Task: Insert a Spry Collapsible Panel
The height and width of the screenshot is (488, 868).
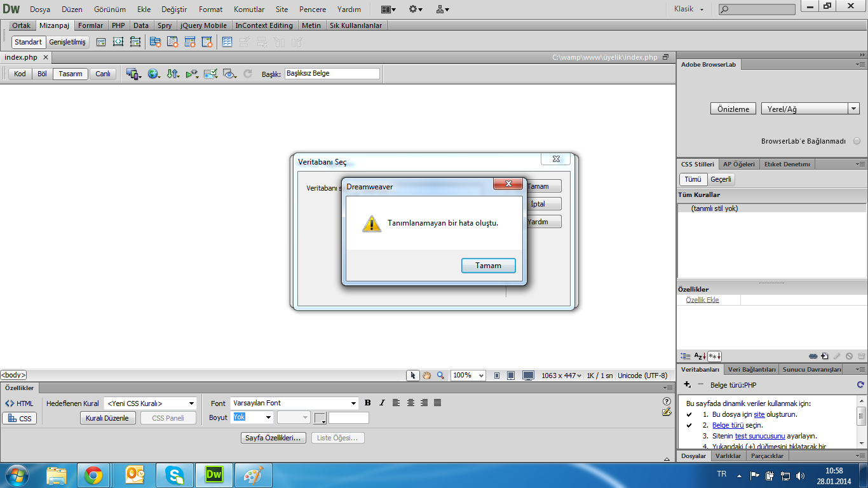Action: click(x=207, y=42)
